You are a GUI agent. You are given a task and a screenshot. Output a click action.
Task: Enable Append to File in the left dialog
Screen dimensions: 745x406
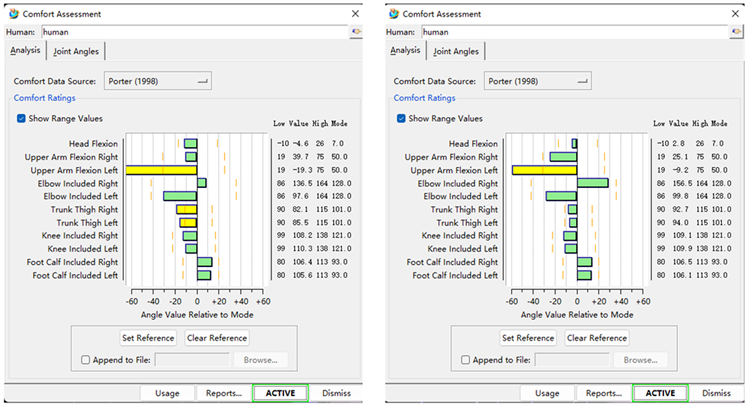86,360
